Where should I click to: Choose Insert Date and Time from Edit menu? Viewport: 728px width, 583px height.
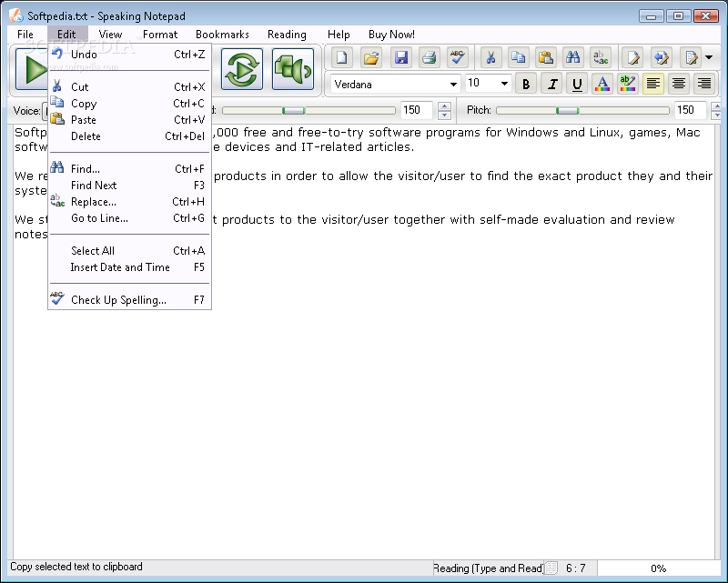(129, 266)
